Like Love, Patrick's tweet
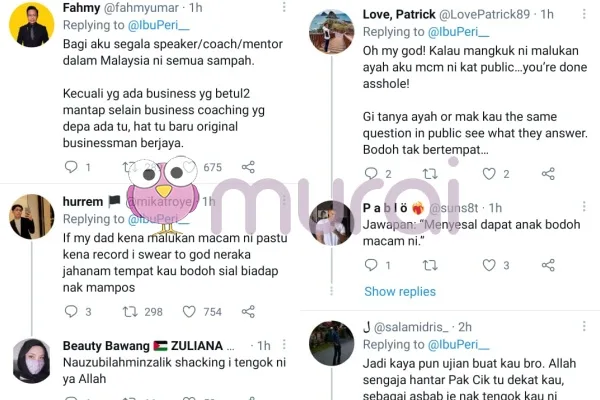Screen dimensions: 600x400 pos(489,173)
